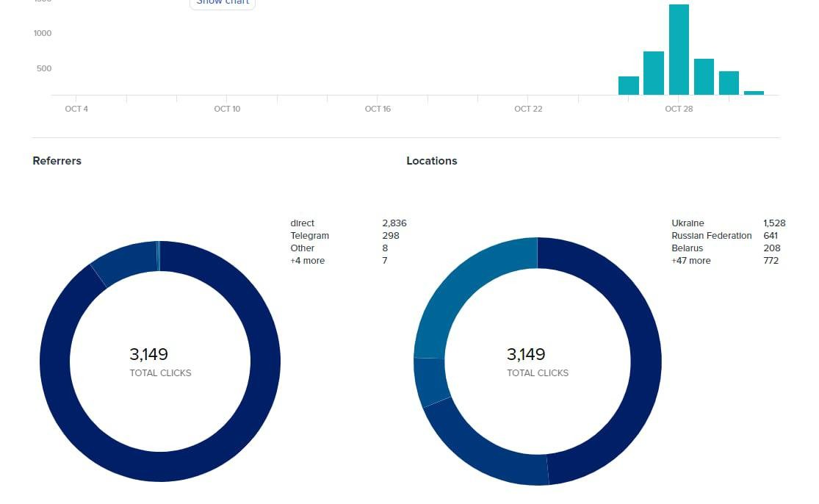819x504 pixels.
Task: Click the Show chart button
Action: point(222,3)
